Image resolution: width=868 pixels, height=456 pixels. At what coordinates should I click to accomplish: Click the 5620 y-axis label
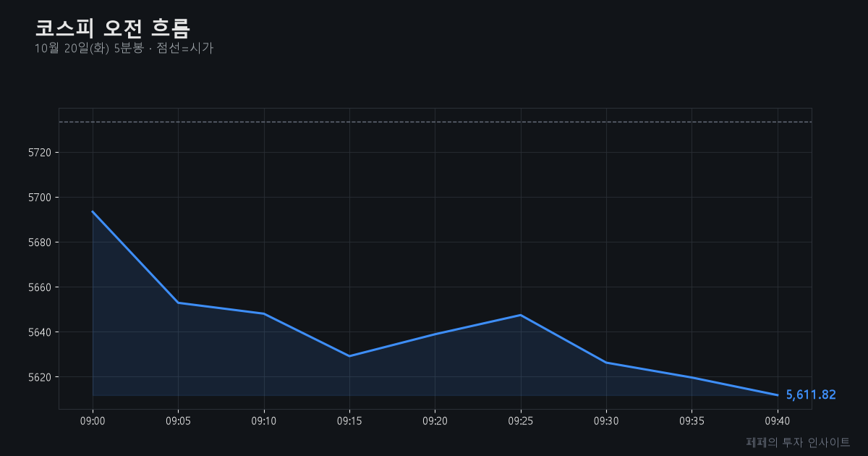click(40, 377)
